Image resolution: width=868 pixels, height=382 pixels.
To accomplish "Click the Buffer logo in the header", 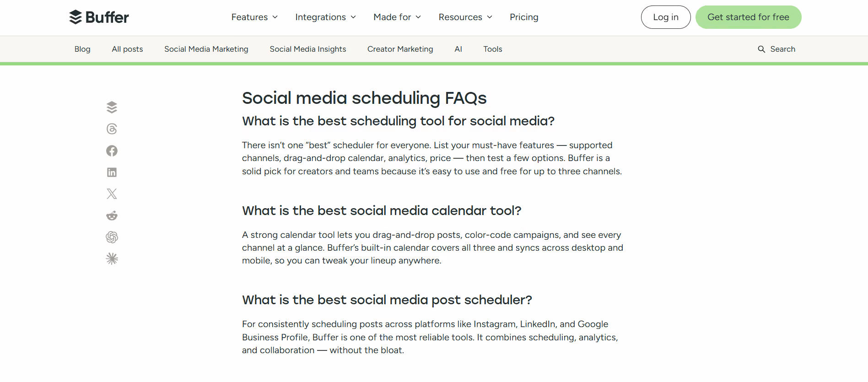I will [99, 17].
